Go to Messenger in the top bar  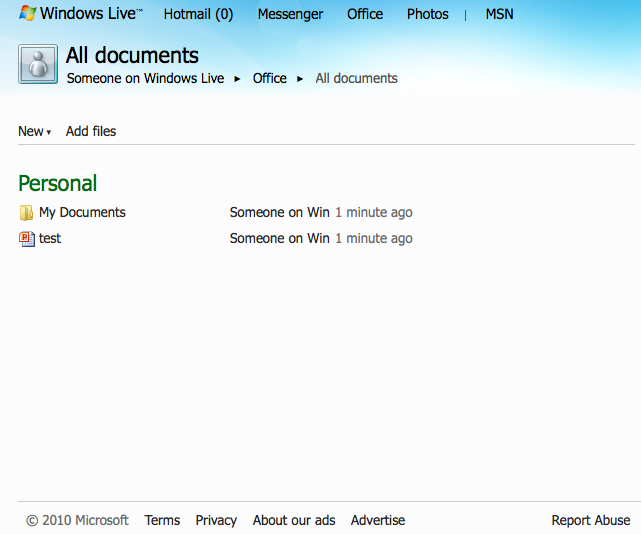pyautogui.click(x=290, y=14)
